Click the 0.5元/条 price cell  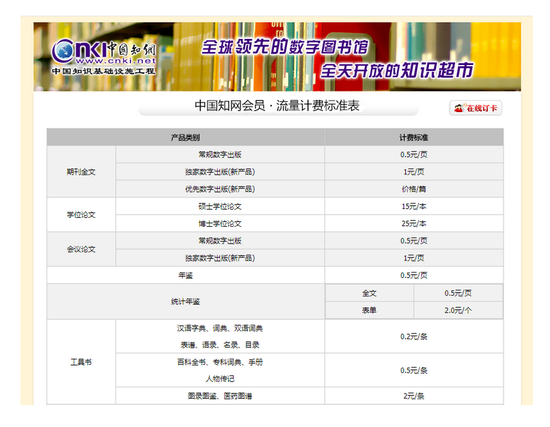(414, 371)
